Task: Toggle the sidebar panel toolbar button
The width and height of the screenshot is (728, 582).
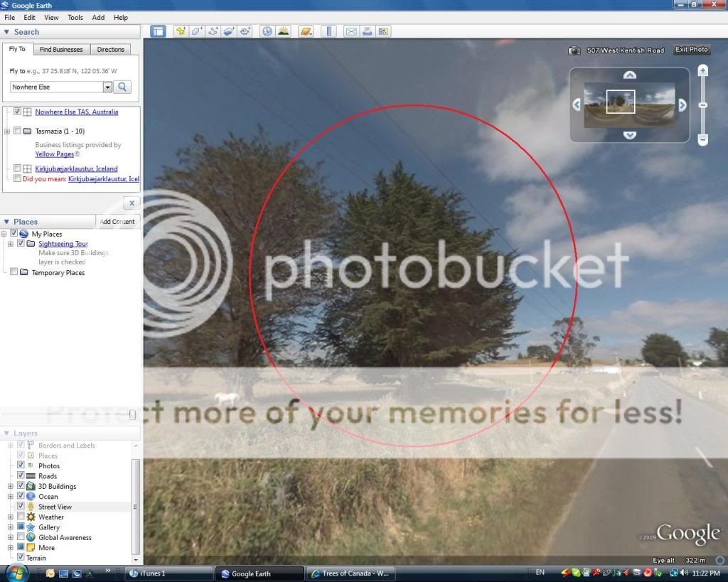Action: (158, 31)
